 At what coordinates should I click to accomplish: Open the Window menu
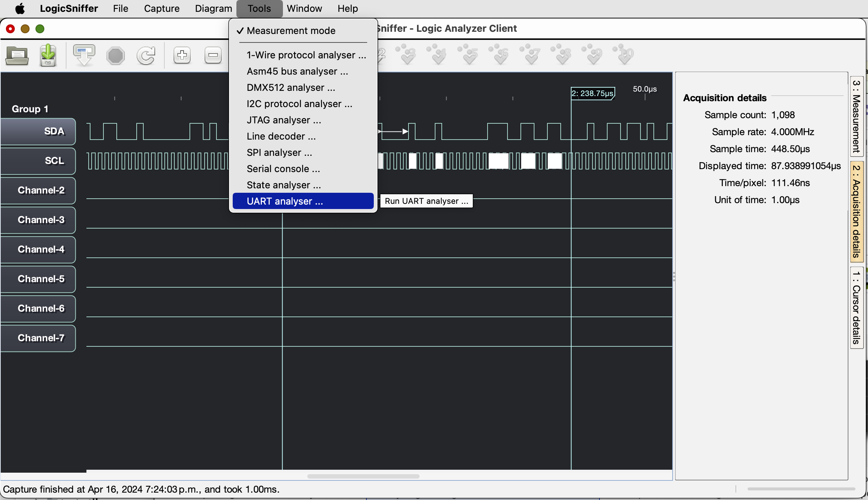(x=304, y=8)
